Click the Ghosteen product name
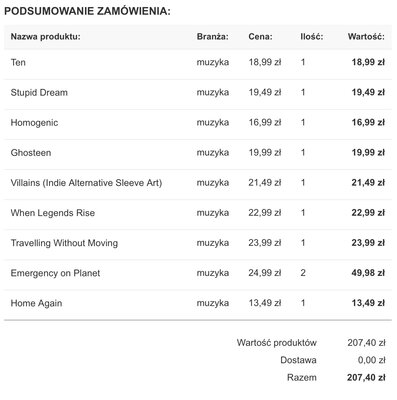This screenshot has width=397, height=400. (31, 153)
